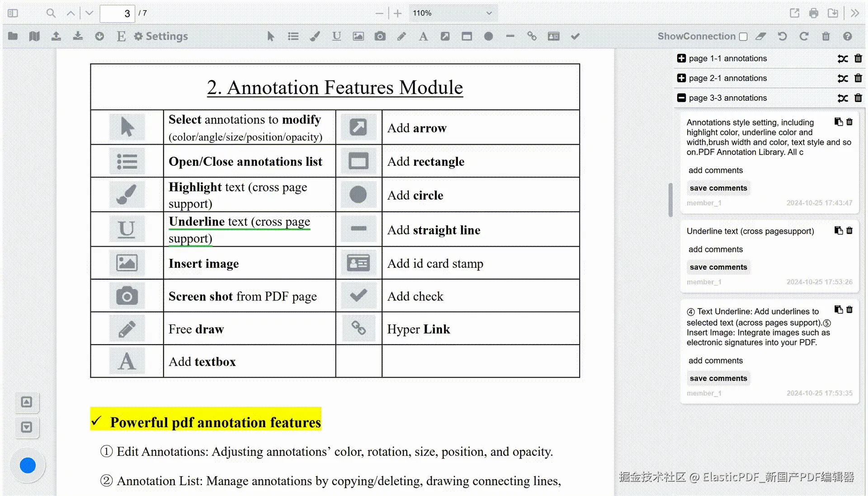The image size is (868, 496).
Task: Click the hyperlink tool in toolbar
Action: pyautogui.click(x=532, y=36)
